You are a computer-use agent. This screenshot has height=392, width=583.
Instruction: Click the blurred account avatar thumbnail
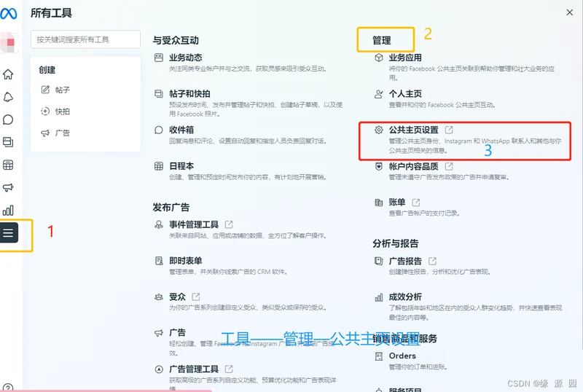9,42
